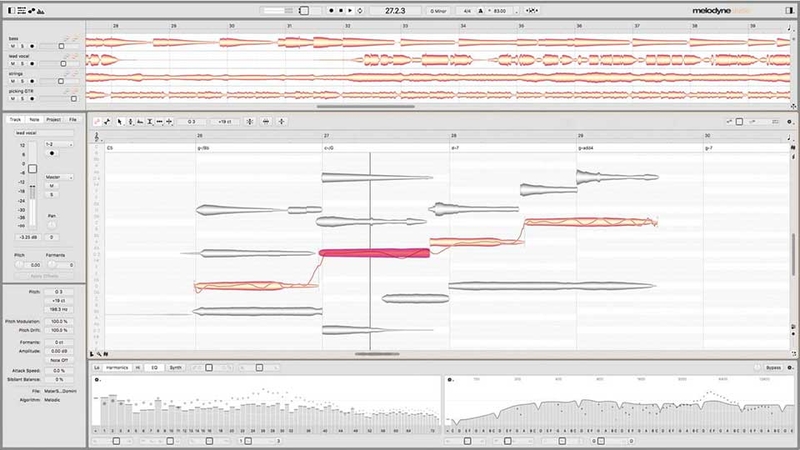Open the Lo sound editor tab
Screen dimensions: 800x450
[97, 367]
